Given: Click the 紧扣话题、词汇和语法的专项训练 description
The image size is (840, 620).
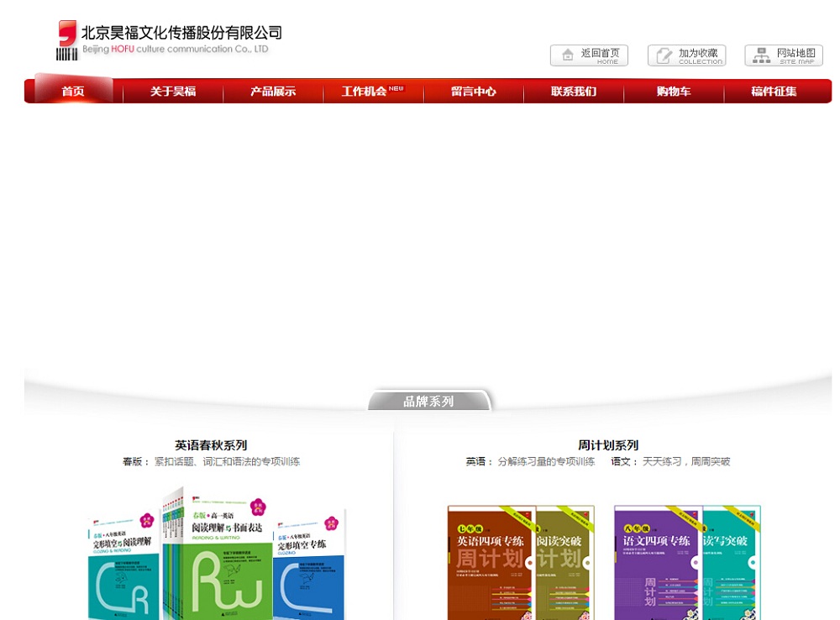Looking at the screenshot, I should (227, 461).
